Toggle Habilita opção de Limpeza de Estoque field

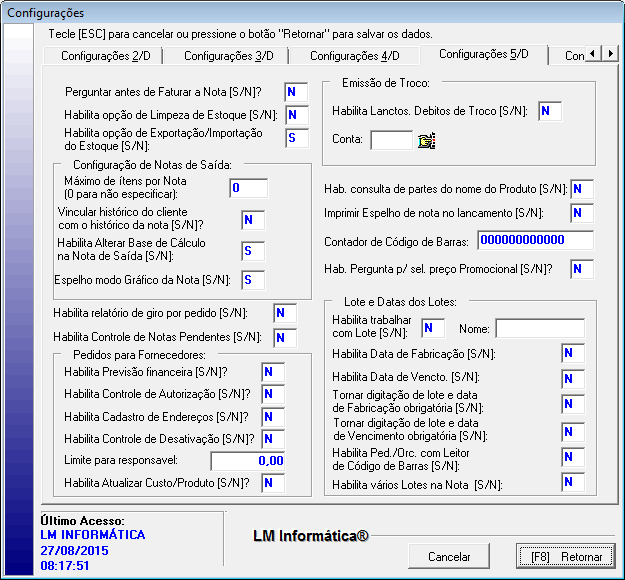(296, 116)
